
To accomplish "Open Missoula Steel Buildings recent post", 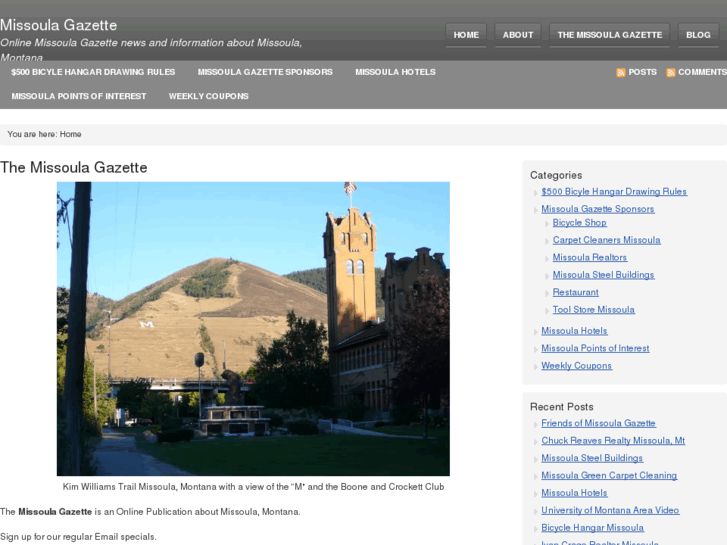I will point(592,458).
